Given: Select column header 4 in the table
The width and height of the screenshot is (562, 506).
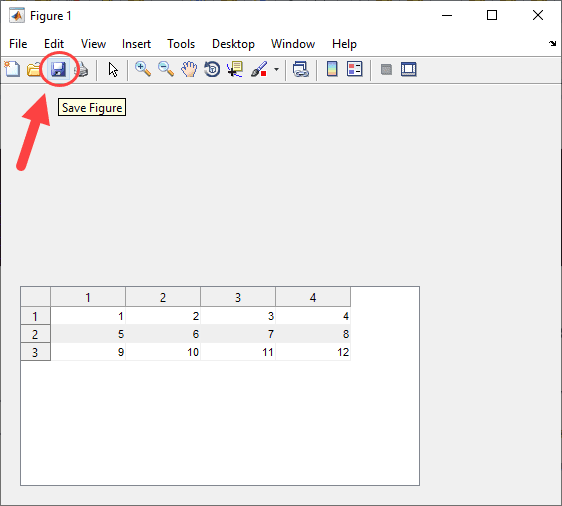Looking at the screenshot, I should pyautogui.click(x=313, y=297).
